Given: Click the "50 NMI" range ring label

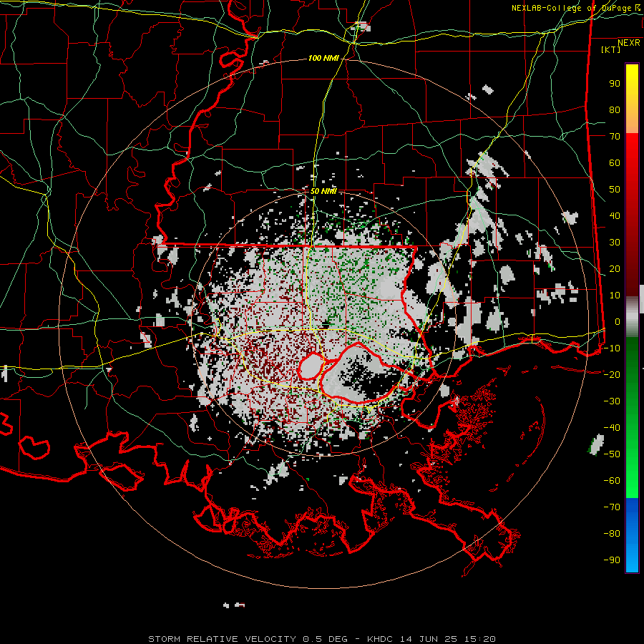Looking at the screenshot, I should 323,191.
